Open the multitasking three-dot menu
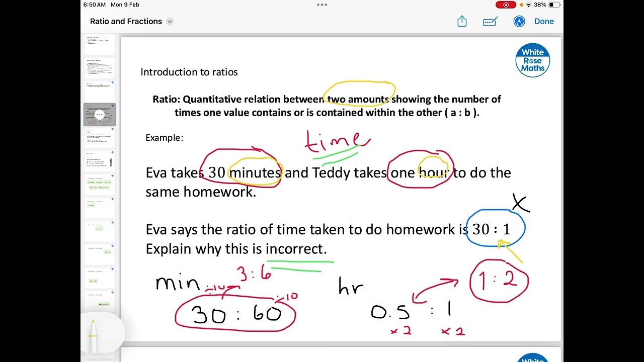Image resolution: width=644 pixels, height=362 pixels. [322, 5]
